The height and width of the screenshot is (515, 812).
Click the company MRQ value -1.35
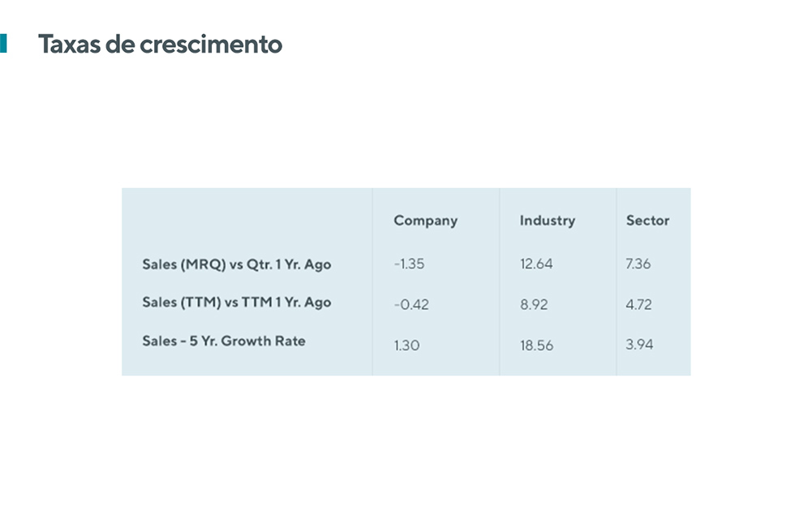tap(409, 264)
